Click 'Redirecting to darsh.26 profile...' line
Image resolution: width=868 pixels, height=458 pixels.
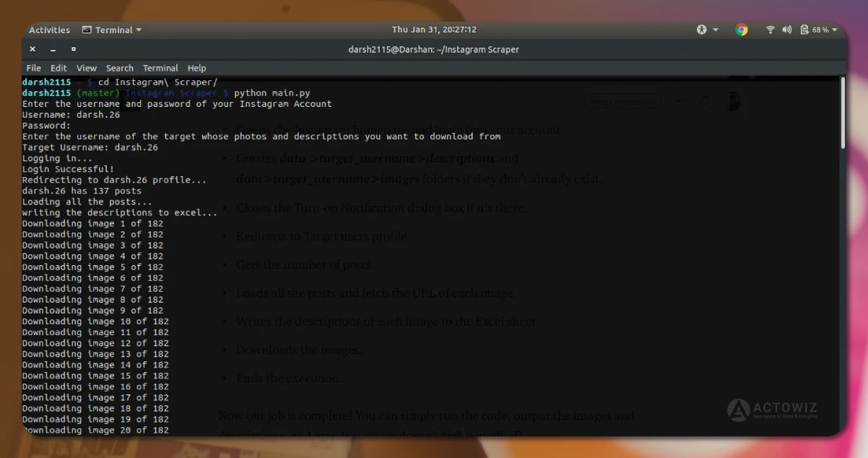coord(114,180)
